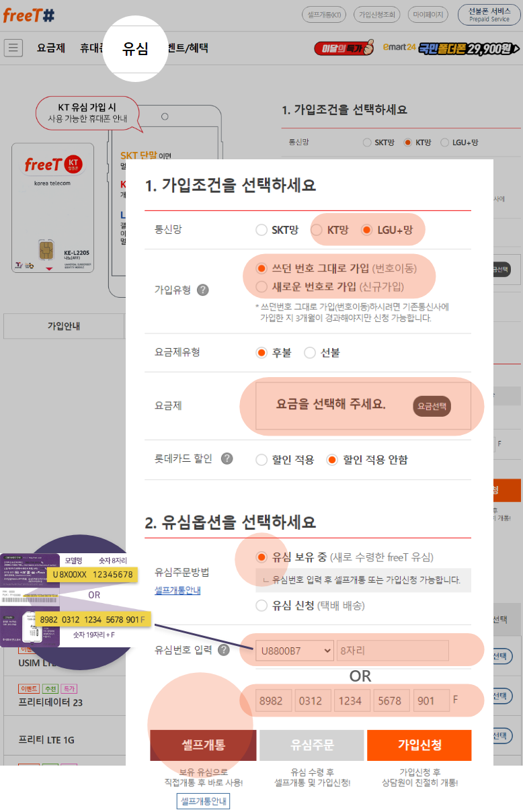Open 셀프개통안내 link under 유심주문방법
523x812 pixels.
coord(177,590)
